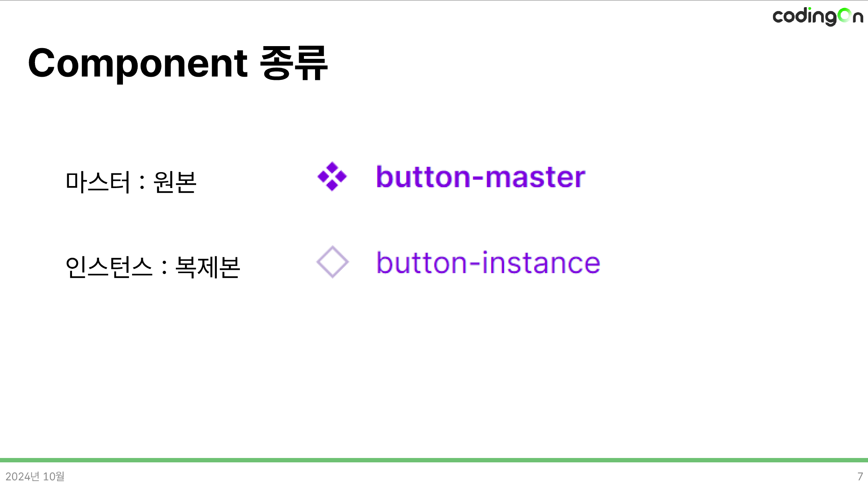Click the 마스터 : 원본 text
This screenshot has height=487, width=868.
131,182
